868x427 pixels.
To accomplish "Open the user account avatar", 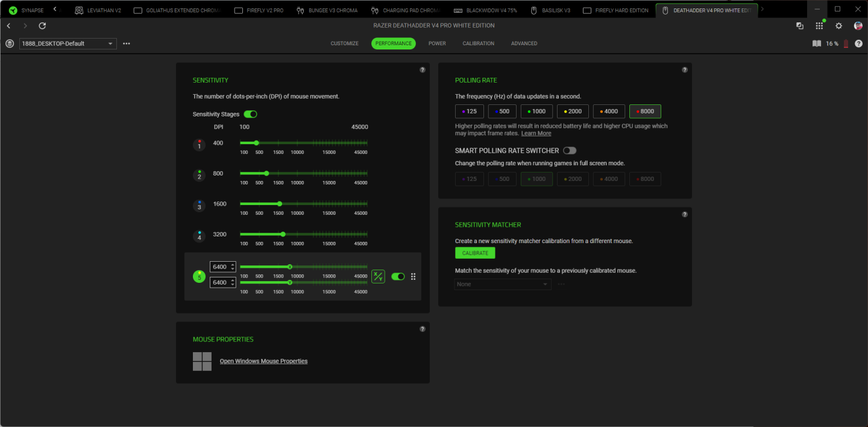I will point(858,26).
